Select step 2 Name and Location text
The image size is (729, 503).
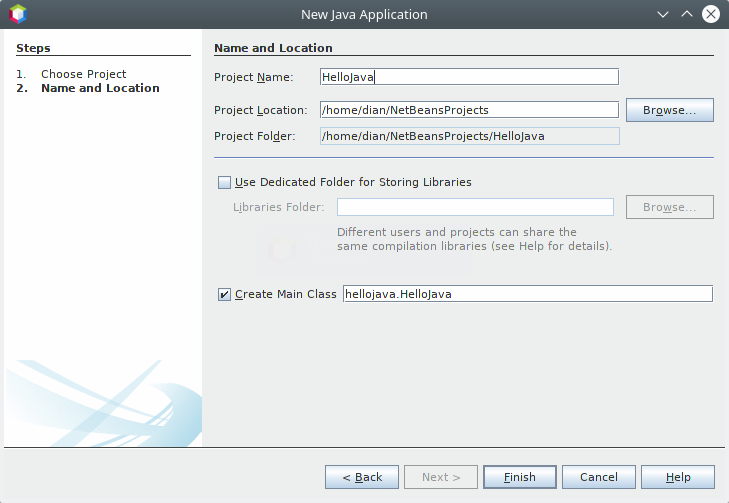pos(100,88)
